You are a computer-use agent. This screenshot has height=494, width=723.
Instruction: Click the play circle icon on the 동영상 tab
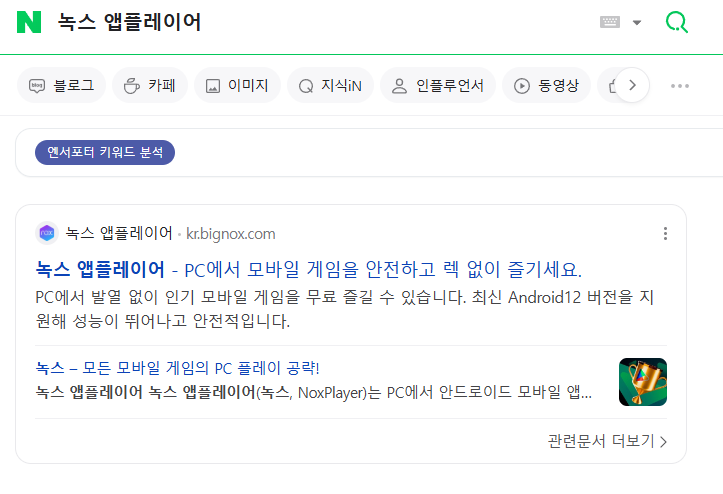(x=522, y=86)
